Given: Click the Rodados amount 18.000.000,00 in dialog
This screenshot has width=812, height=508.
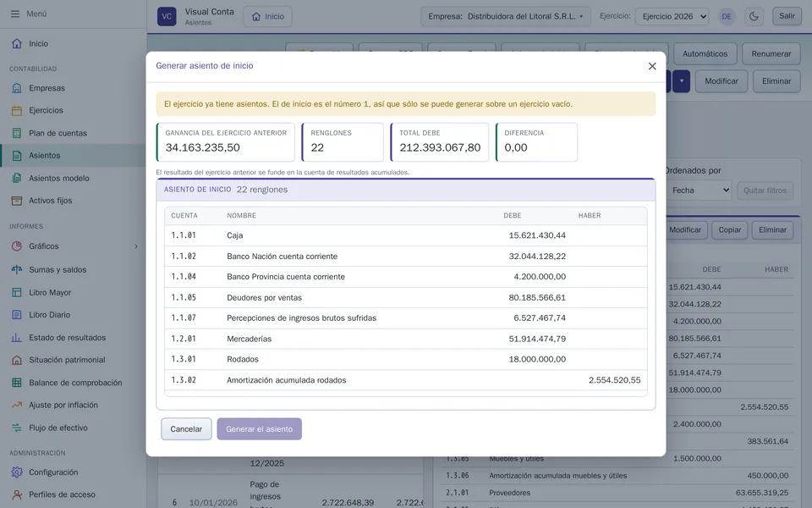Looking at the screenshot, I should click(x=537, y=359).
